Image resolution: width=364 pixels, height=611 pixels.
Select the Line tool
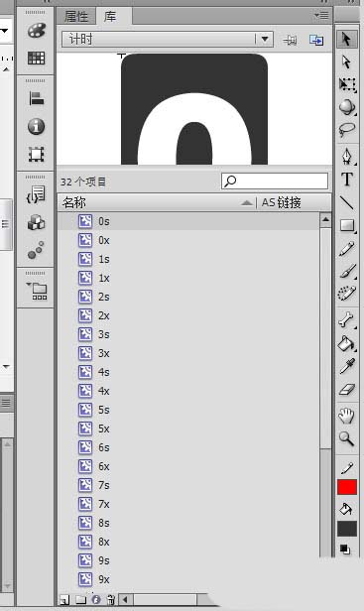point(347,202)
